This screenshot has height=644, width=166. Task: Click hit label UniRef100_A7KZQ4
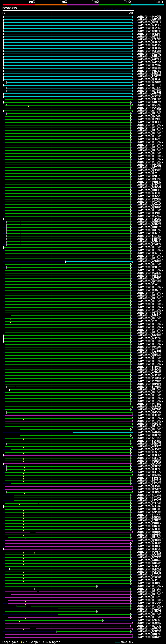click(x=149, y=34)
